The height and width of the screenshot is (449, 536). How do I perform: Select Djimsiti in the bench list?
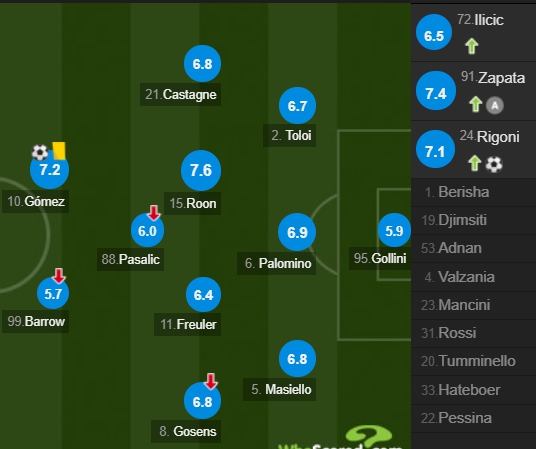[x=473, y=220]
